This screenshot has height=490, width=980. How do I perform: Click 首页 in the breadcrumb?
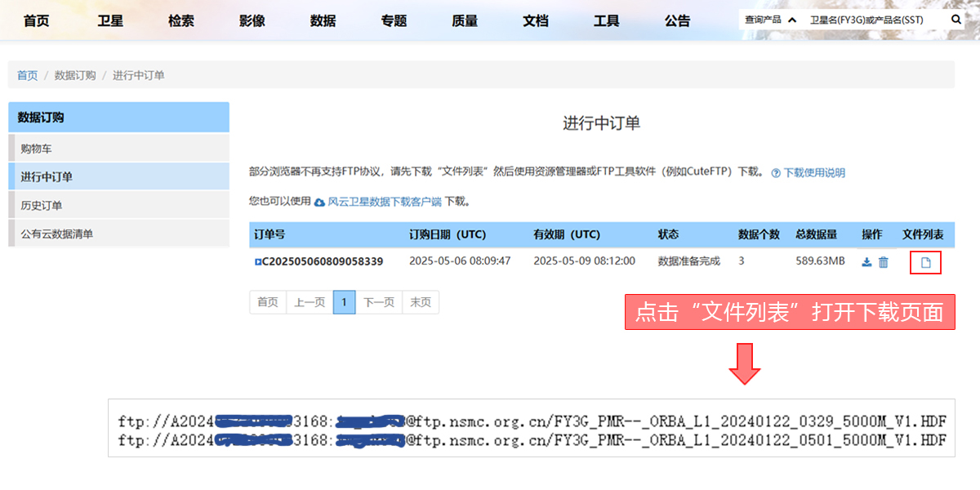coord(27,75)
